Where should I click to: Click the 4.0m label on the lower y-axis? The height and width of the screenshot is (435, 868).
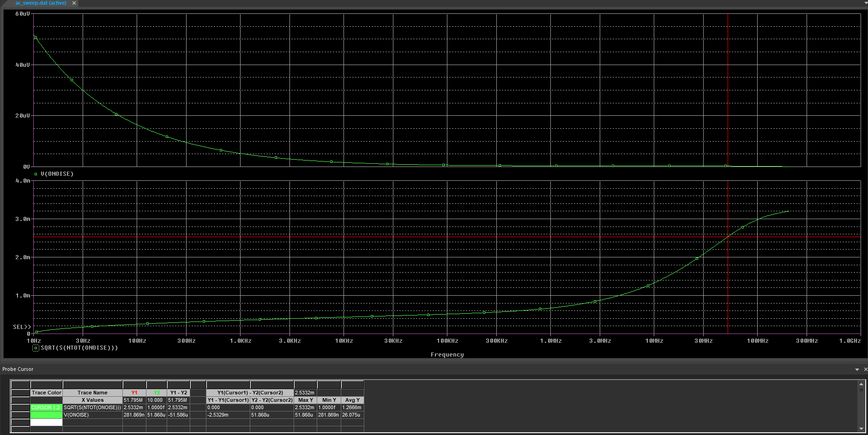point(23,181)
